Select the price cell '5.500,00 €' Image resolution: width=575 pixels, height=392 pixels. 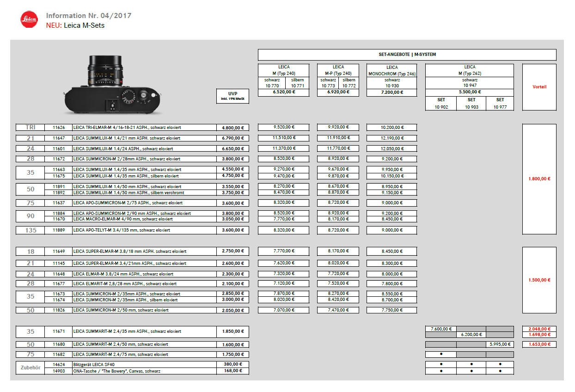(470, 92)
